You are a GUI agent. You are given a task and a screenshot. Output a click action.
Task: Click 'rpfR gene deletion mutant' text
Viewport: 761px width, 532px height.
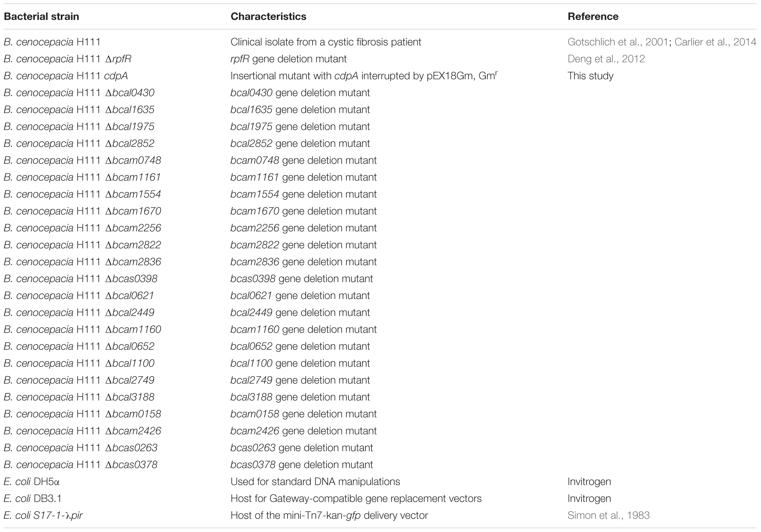click(x=289, y=59)
